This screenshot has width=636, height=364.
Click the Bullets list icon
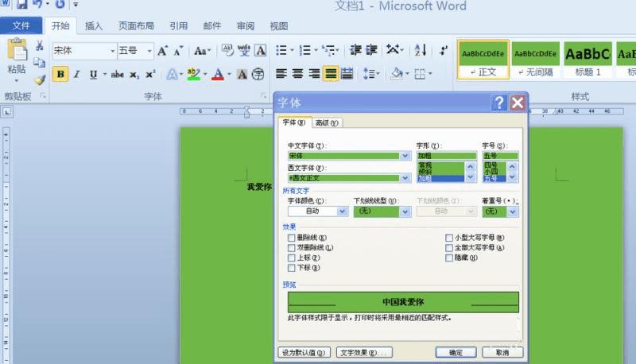coord(281,50)
